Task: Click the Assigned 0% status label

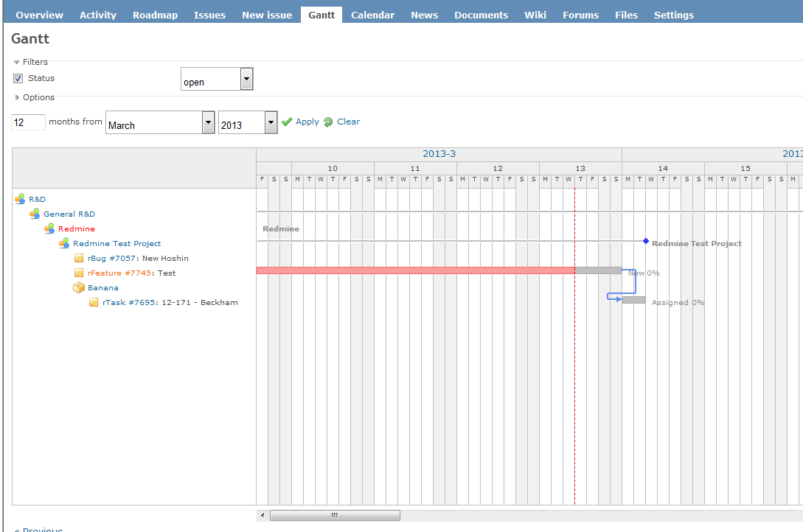Action: 678,303
